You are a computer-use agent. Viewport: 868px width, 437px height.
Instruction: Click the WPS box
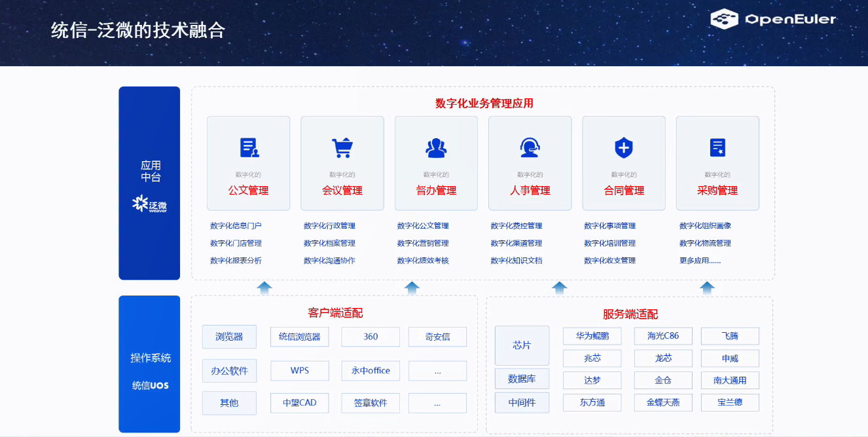[300, 371]
